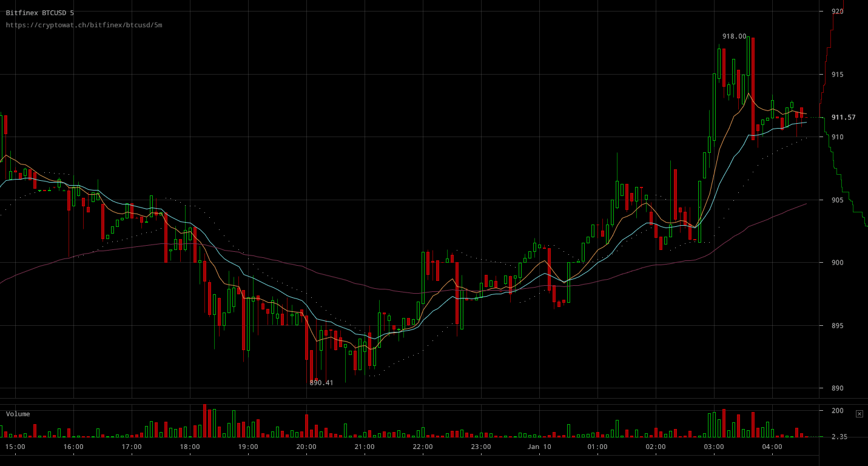Click the Bitfinex BTCUSD 5 chart title
The height and width of the screenshot is (466, 868).
click(40, 13)
